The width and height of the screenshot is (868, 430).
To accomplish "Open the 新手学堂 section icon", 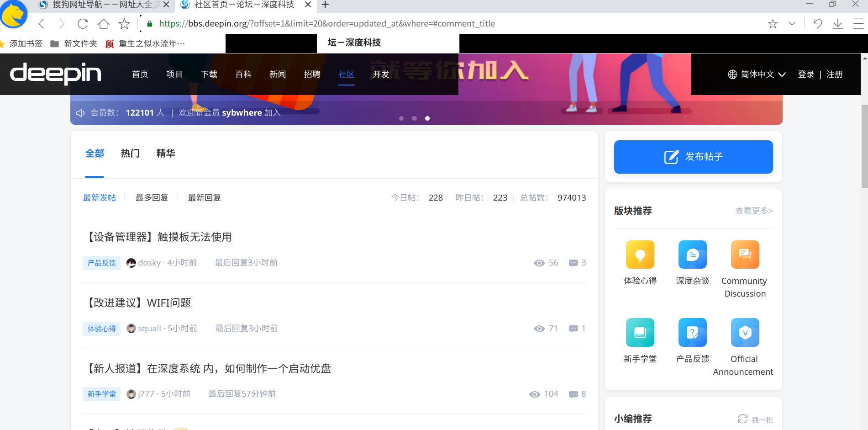I will (x=640, y=333).
